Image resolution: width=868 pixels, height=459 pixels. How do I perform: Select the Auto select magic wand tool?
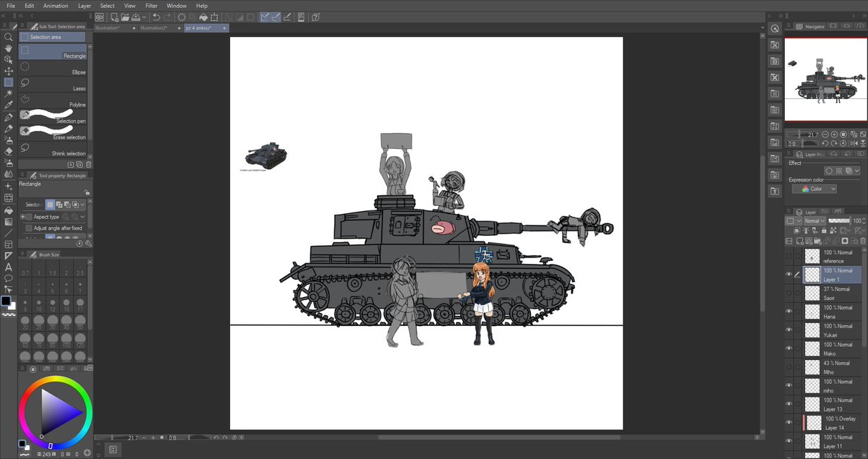9,94
